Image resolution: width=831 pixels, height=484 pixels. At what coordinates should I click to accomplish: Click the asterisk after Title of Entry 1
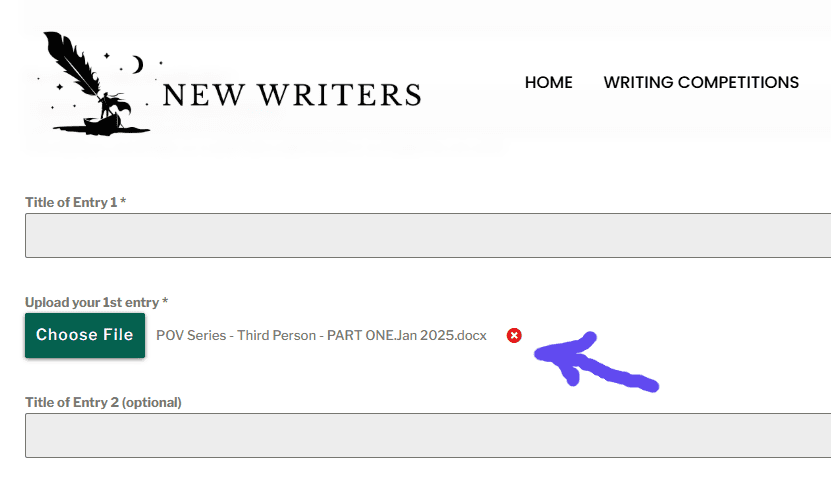(123, 202)
